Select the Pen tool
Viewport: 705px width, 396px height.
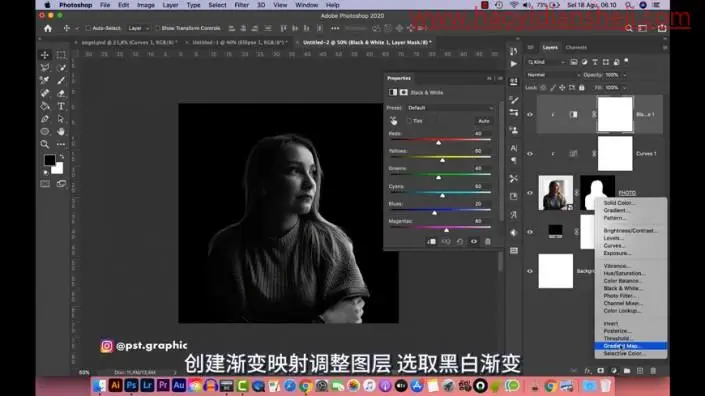(45, 119)
